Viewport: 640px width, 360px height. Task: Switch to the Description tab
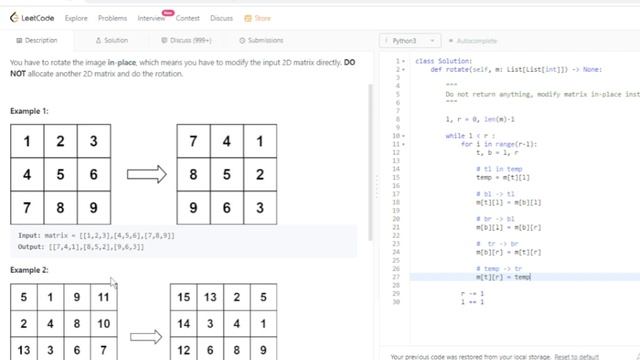37,40
